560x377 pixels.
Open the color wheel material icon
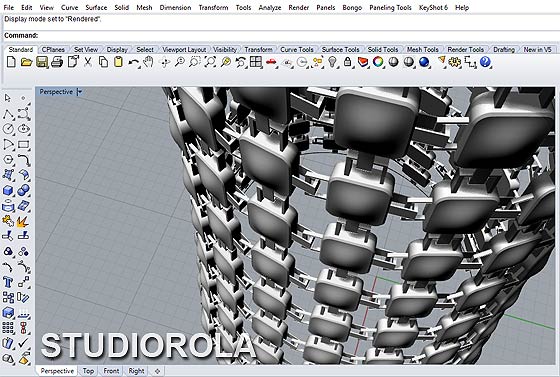pos(378,62)
